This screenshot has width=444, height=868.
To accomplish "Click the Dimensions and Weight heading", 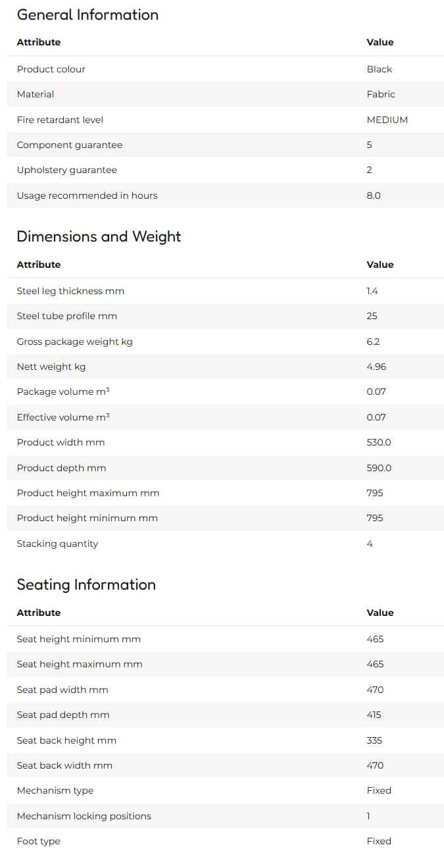I will pyautogui.click(x=99, y=237).
